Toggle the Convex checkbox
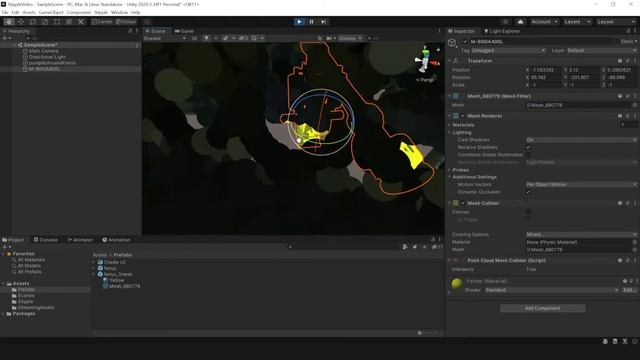The image size is (640, 360). click(528, 212)
